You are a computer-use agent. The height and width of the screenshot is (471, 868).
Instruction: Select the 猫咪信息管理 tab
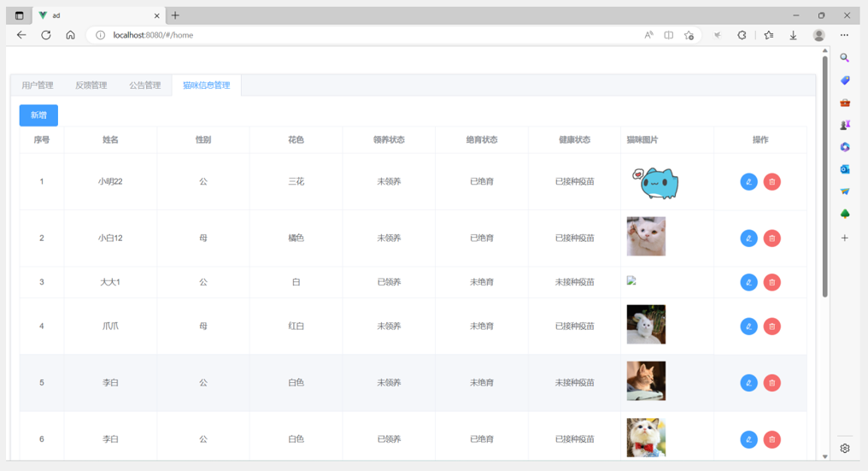pos(207,85)
